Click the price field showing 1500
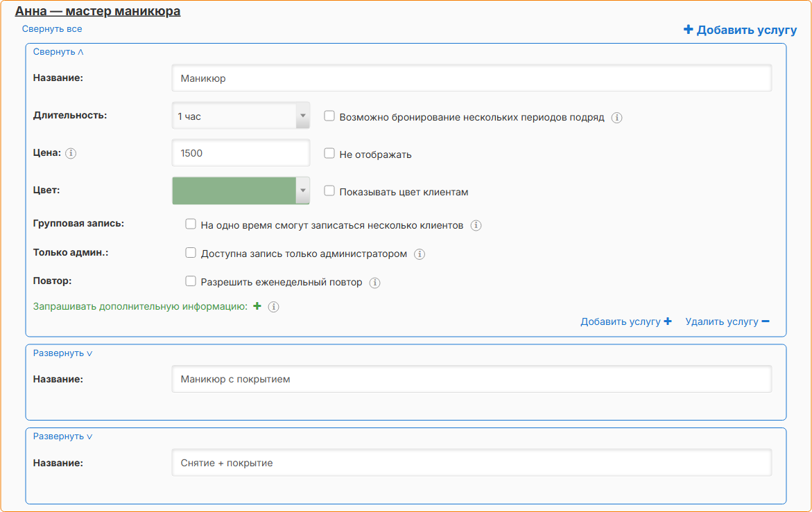 241,153
